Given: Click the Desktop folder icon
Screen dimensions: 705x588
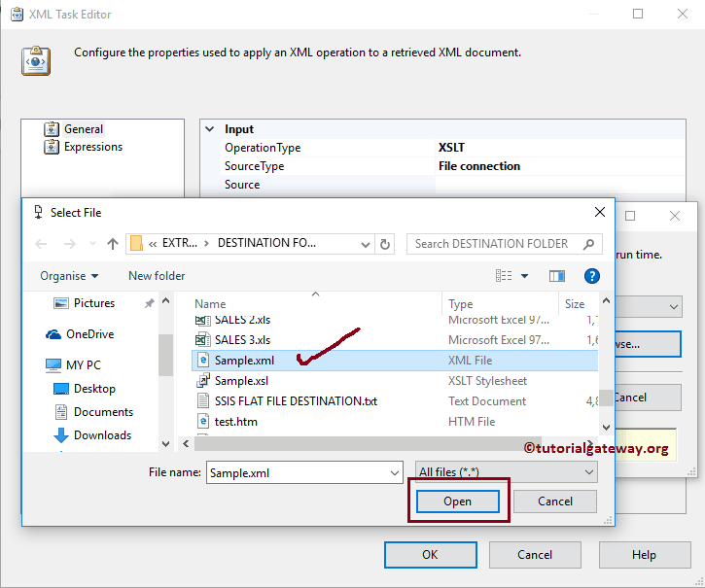Looking at the screenshot, I should pyautogui.click(x=60, y=389).
